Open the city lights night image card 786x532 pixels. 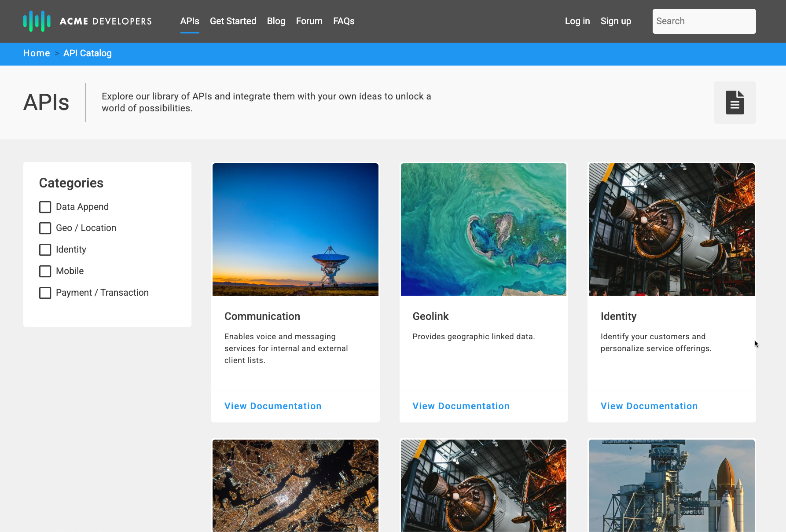coord(295,486)
